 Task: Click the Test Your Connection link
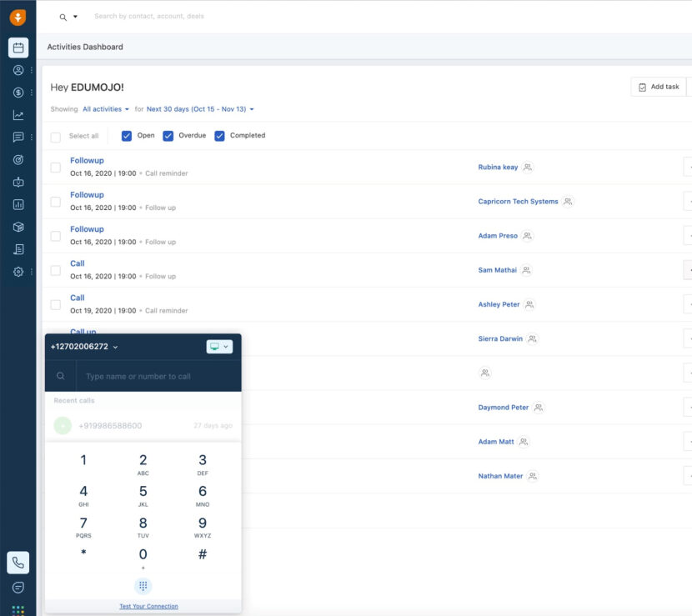point(148,606)
